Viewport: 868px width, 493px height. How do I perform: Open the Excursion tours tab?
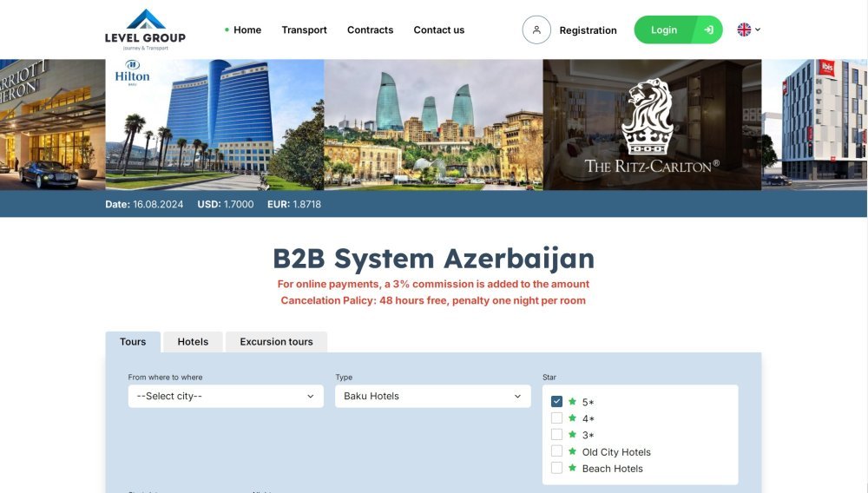[276, 342]
